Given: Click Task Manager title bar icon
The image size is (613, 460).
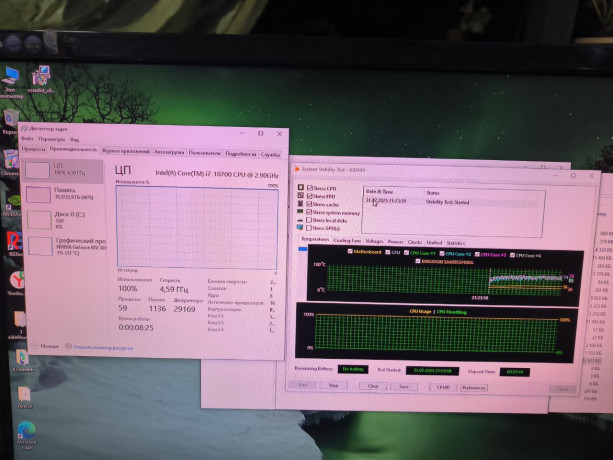Looking at the screenshot, I should (24, 128).
